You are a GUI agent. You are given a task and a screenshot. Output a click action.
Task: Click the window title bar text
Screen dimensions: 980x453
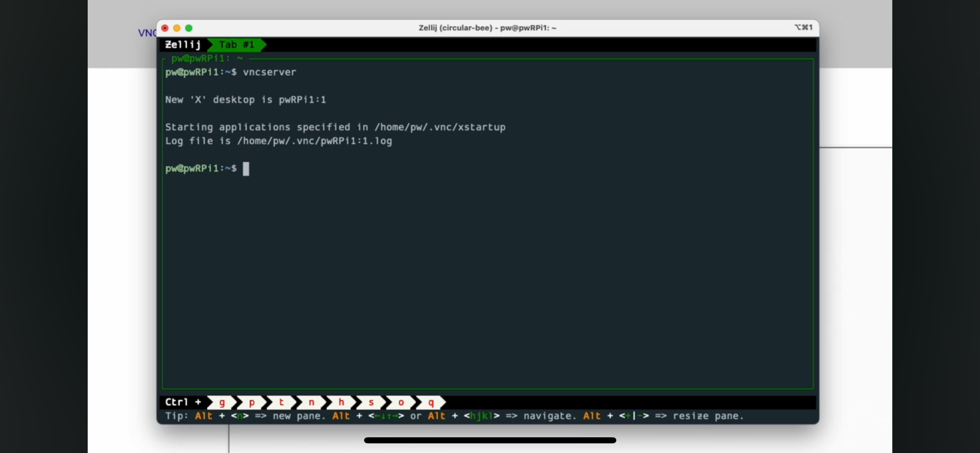click(487, 28)
